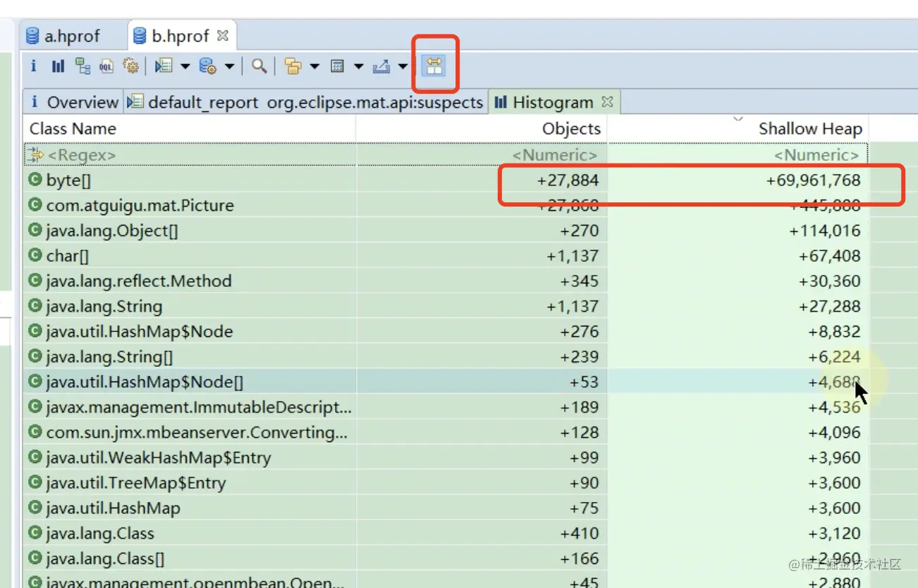Expand the calculate retained size dropdown arrow
918x588 pixels.
pos(358,66)
